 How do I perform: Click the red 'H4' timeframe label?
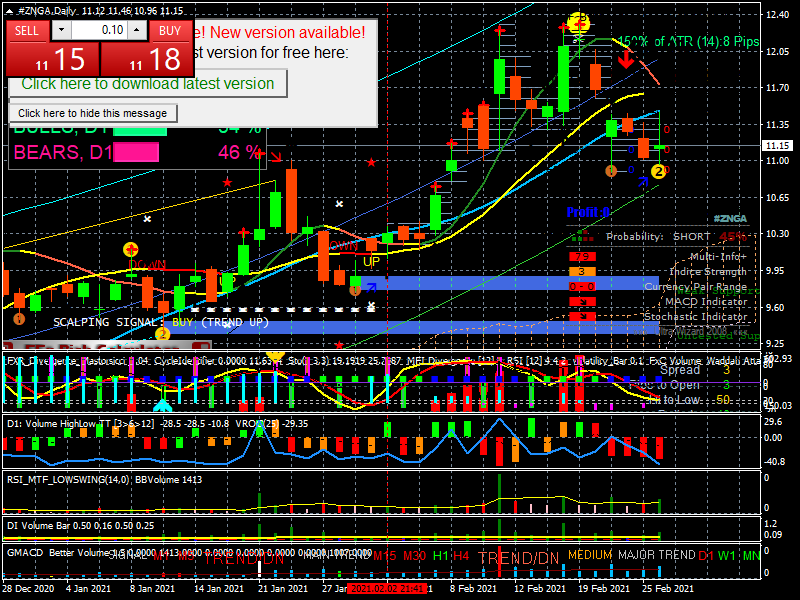point(461,556)
